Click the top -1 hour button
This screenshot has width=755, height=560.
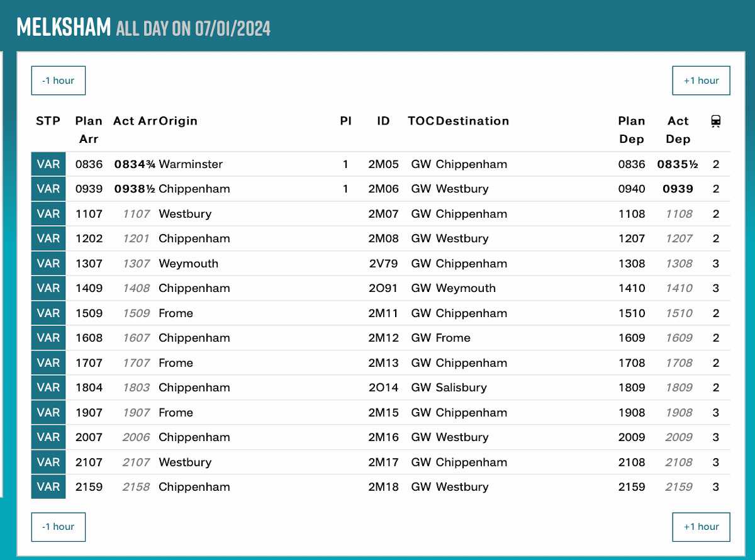click(x=59, y=81)
